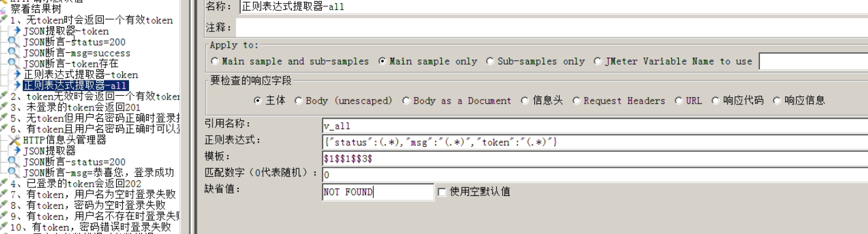Select sampler 8、有token，密码为空时登录失败
The height and width of the screenshot is (234, 868).
88,205
